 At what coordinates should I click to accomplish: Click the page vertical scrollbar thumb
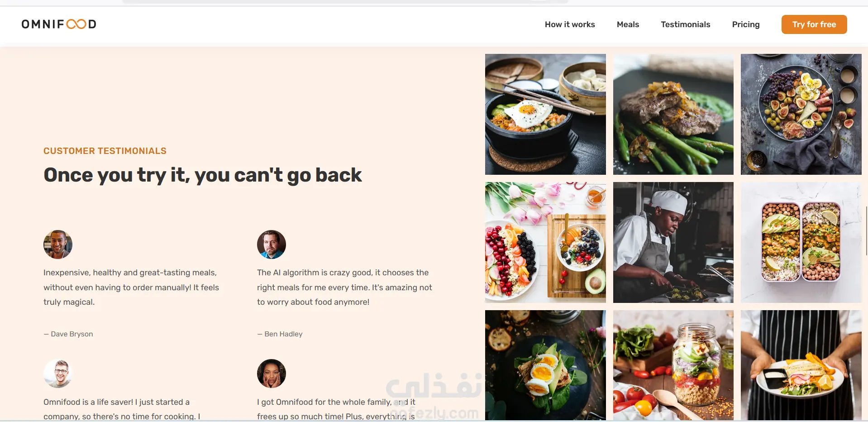click(x=866, y=231)
